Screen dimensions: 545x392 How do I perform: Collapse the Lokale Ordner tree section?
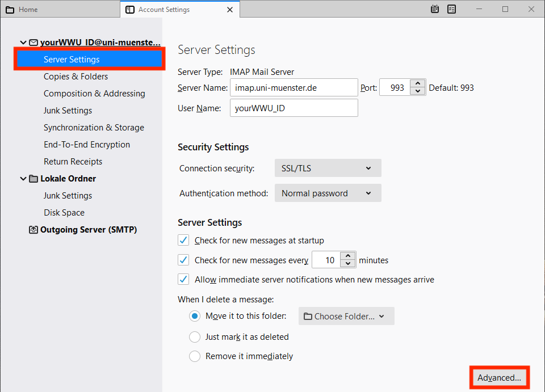click(23, 179)
